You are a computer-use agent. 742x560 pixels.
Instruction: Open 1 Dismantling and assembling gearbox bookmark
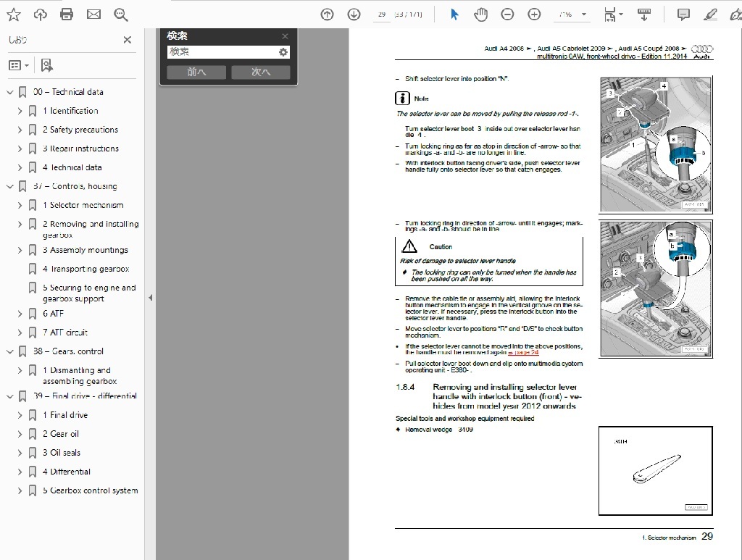pos(80,375)
